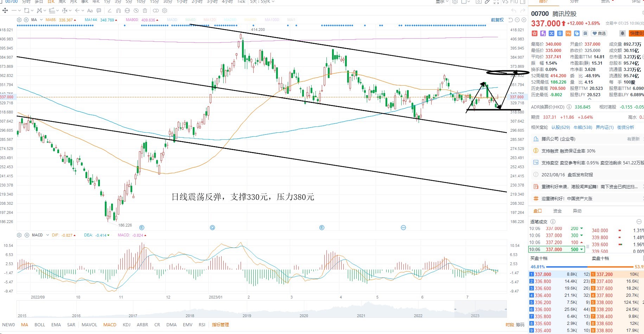644x334 pixels.
Task: Toggle MA overlay indicator at bottom bar
Action: tap(25, 325)
